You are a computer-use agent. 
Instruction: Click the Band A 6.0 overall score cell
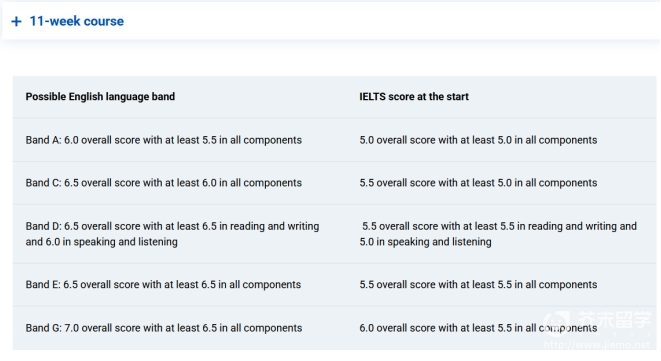click(x=164, y=140)
